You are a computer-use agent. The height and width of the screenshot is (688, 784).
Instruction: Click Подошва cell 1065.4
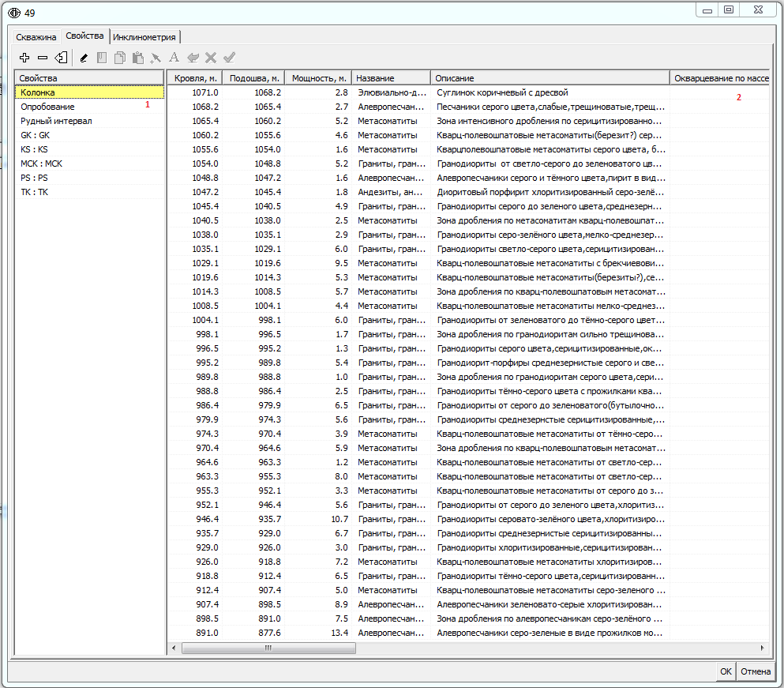coord(253,107)
